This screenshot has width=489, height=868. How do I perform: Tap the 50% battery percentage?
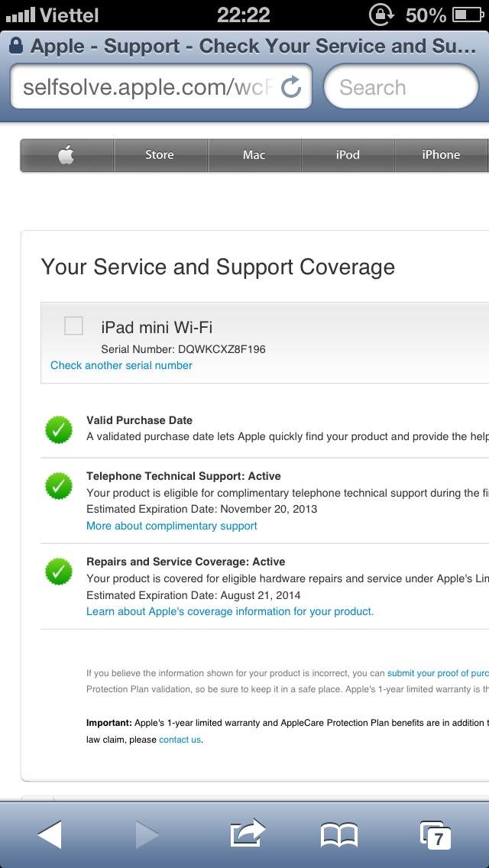tap(426, 15)
